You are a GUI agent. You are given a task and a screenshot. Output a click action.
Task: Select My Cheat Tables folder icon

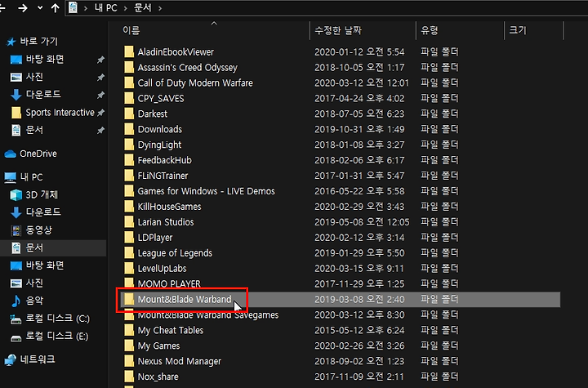coord(129,331)
